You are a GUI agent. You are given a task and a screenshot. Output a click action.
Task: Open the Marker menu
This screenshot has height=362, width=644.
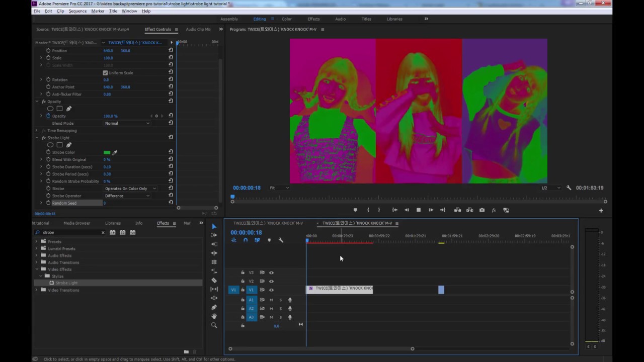pyautogui.click(x=98, y=11)
